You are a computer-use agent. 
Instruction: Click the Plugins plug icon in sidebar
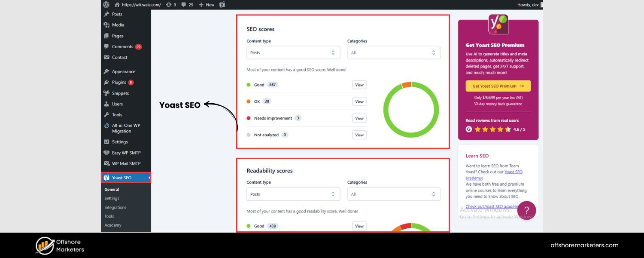106,83
